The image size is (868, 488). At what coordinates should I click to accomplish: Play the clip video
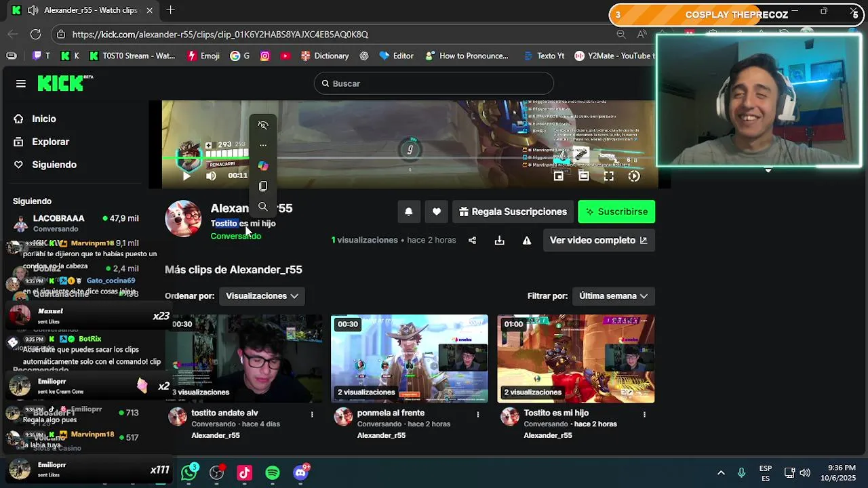(x=186, y=176)
